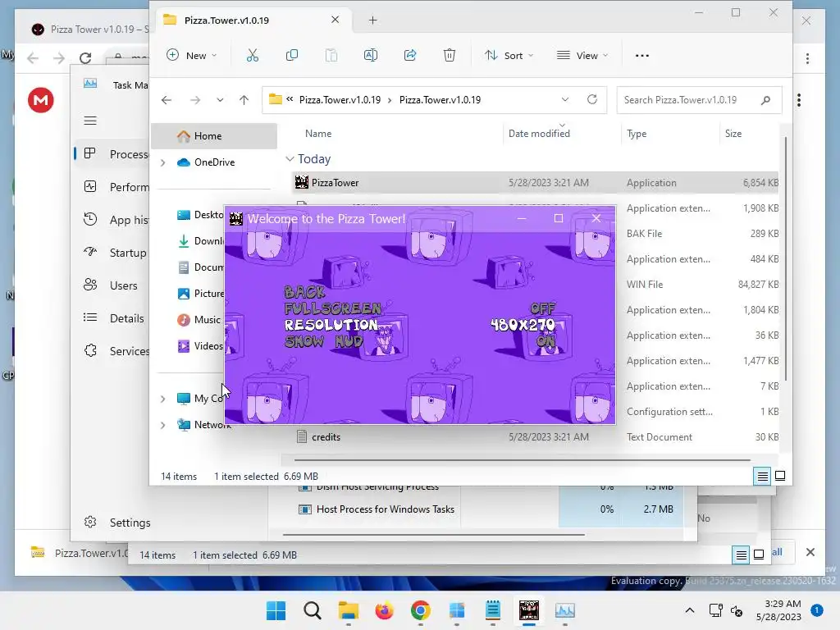Toggle Show HUD ON value in Pizza Tower
This screenshot has width=840, height=630.
click(x=546, y=341)
